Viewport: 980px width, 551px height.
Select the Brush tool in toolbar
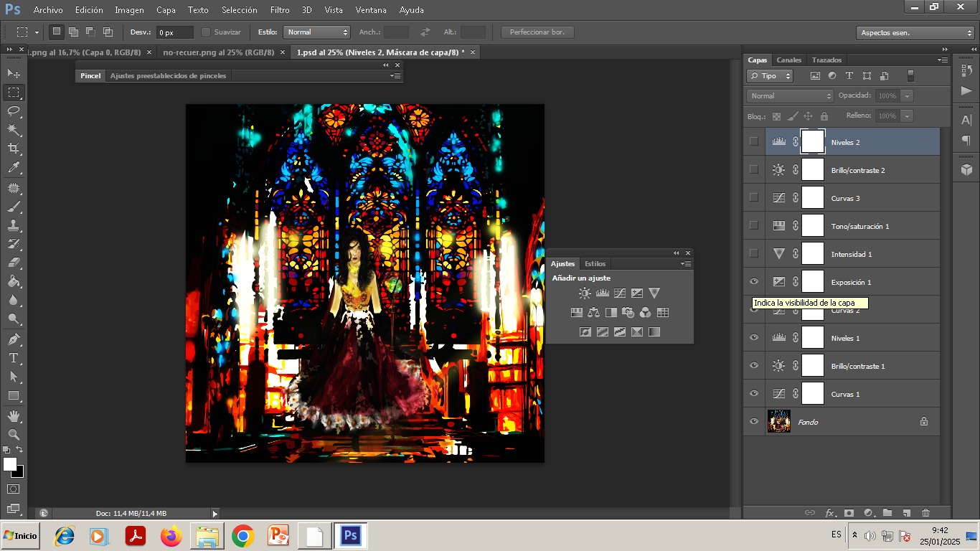14,207
